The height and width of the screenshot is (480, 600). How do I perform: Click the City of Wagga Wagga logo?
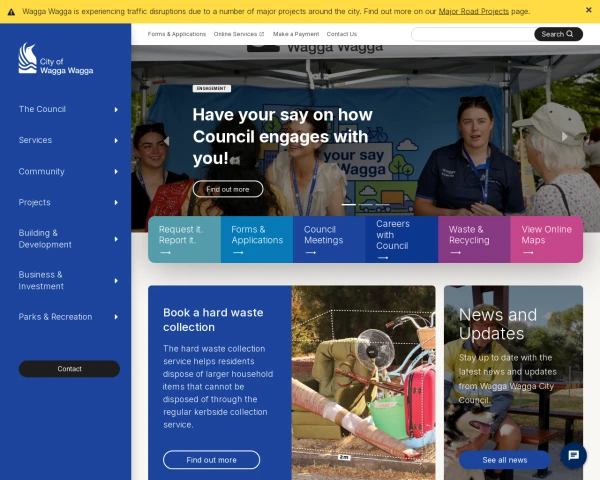(56, 59)
